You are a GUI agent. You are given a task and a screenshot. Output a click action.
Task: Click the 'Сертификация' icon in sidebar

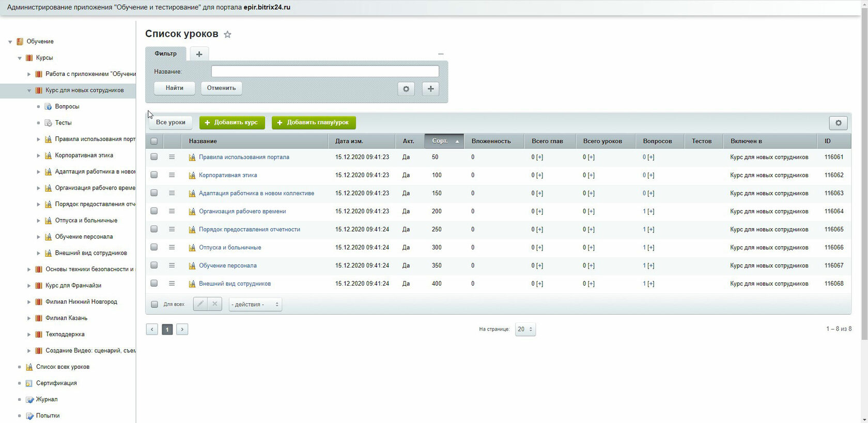[29, 383]
